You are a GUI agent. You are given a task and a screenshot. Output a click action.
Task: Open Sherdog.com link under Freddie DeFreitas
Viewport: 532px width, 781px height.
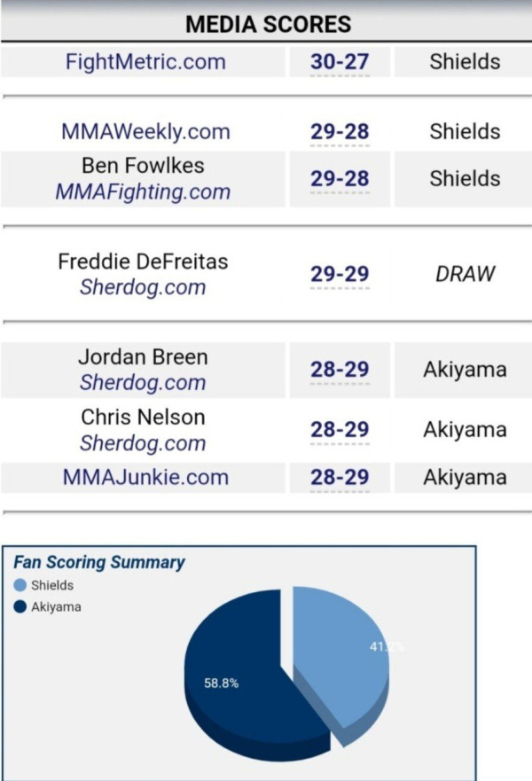pos(143,287)
